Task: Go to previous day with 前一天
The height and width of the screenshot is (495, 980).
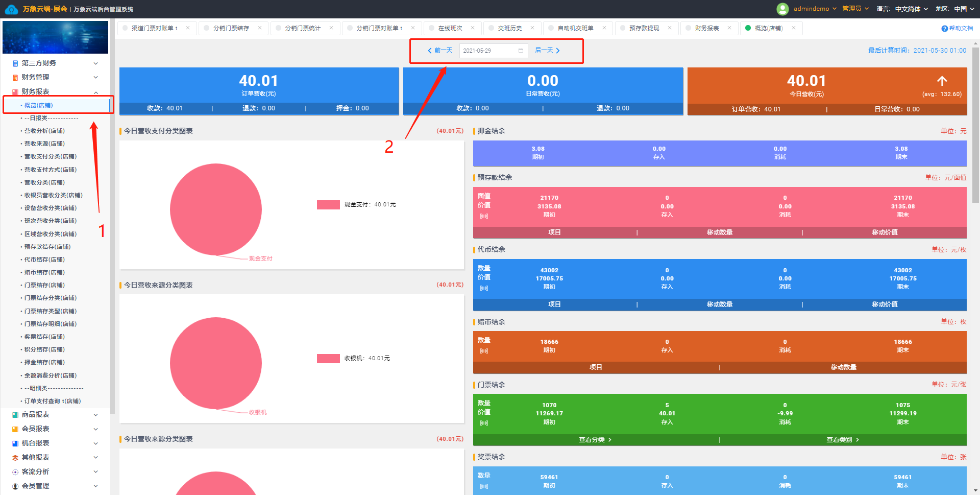Action: coord(440,51)
